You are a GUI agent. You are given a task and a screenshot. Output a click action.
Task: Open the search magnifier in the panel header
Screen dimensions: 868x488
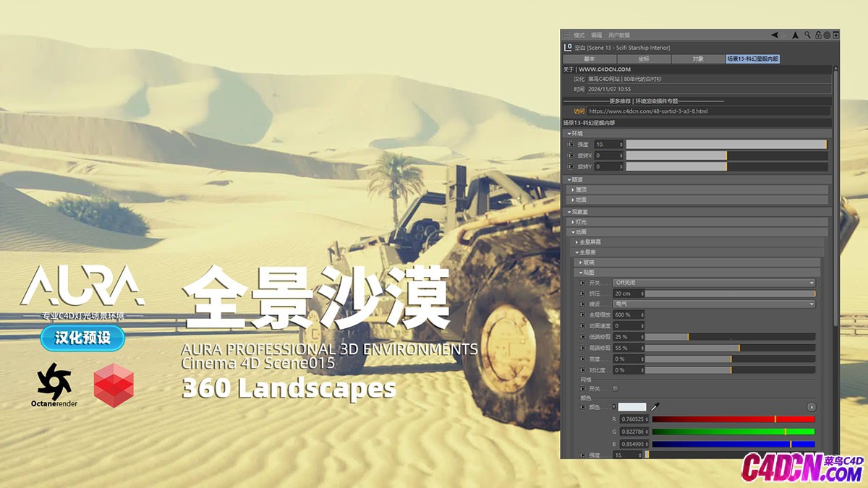coord(807,35)
